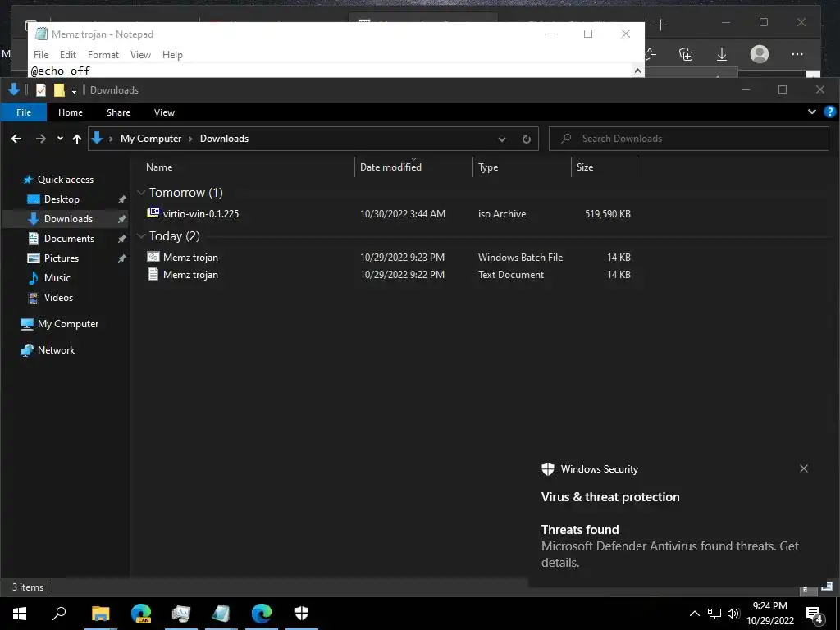Open the Threats found notification details
The height and width of the screenshot is (630, 840).
(x=669, y=546)
